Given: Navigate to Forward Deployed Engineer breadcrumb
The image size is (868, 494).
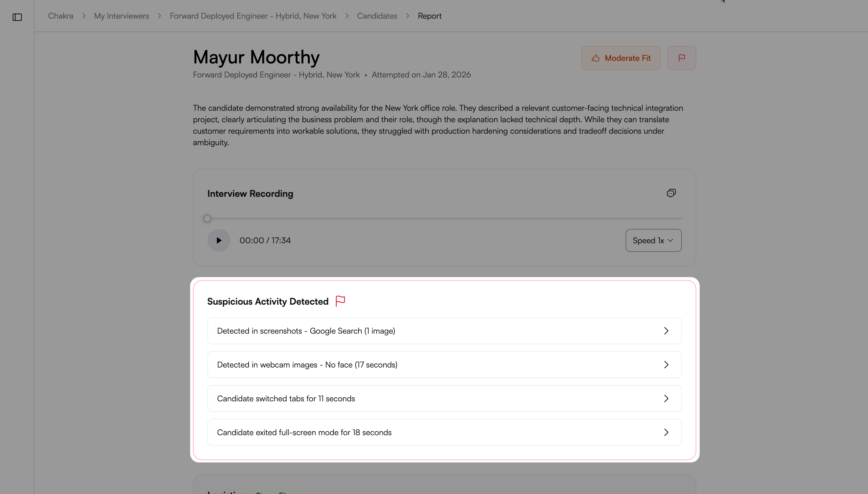Looking at the screenshot, I should (253, 16).
